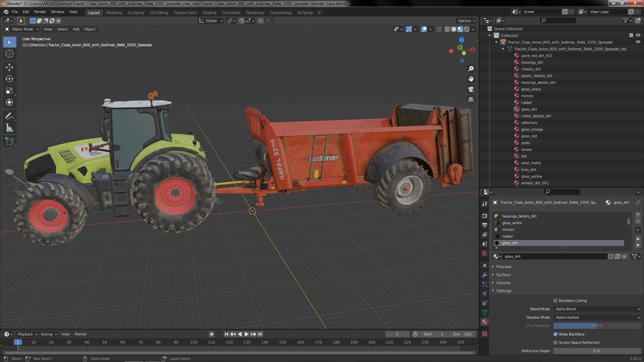Image resolution: width=644 pixels, height=362 pixels.
Task: Switch to the Shading workspace tab
Action: tap(209, 13)
